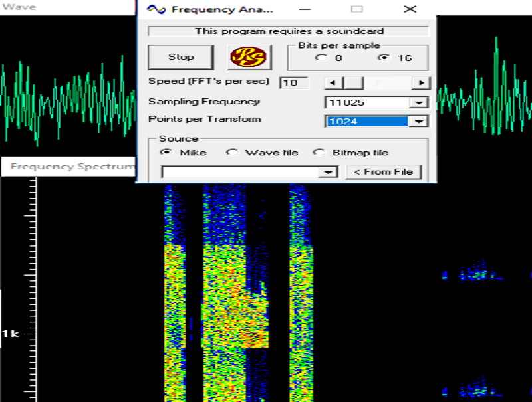Click the Speed FFT's per sec field
532x402 pixels.
pos(293,83)
